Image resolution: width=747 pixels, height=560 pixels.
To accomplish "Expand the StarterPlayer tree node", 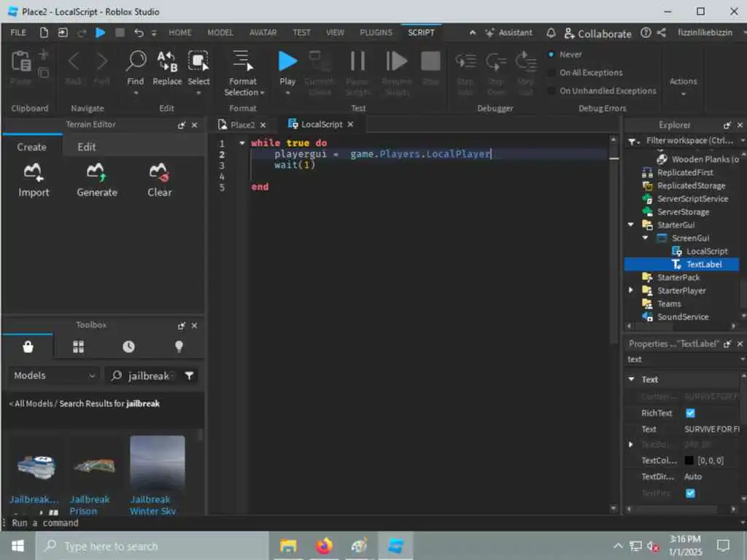I will pyautogui.click(x=631, y=290).
